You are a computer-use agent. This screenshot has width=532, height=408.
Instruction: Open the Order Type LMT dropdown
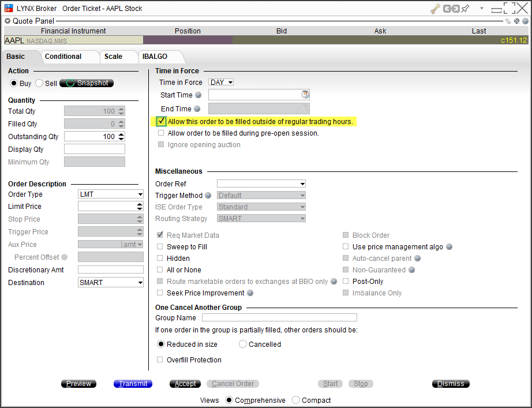point(111,194)
